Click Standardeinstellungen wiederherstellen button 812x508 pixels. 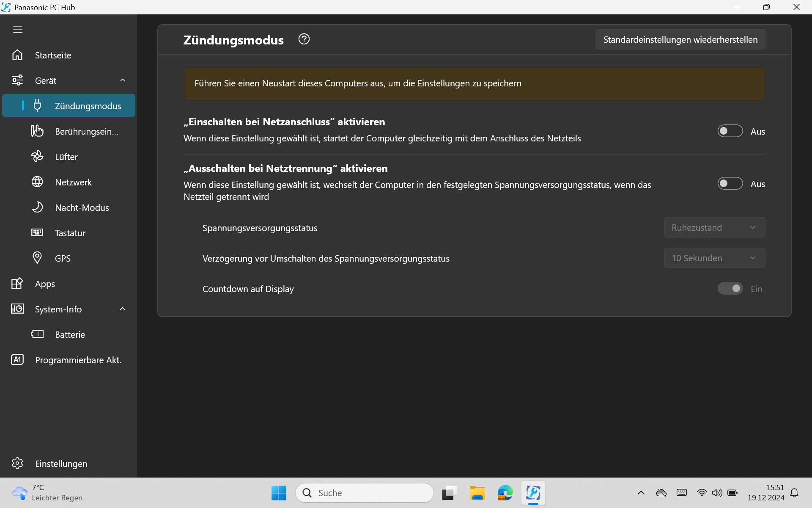(x=680, y=40)
